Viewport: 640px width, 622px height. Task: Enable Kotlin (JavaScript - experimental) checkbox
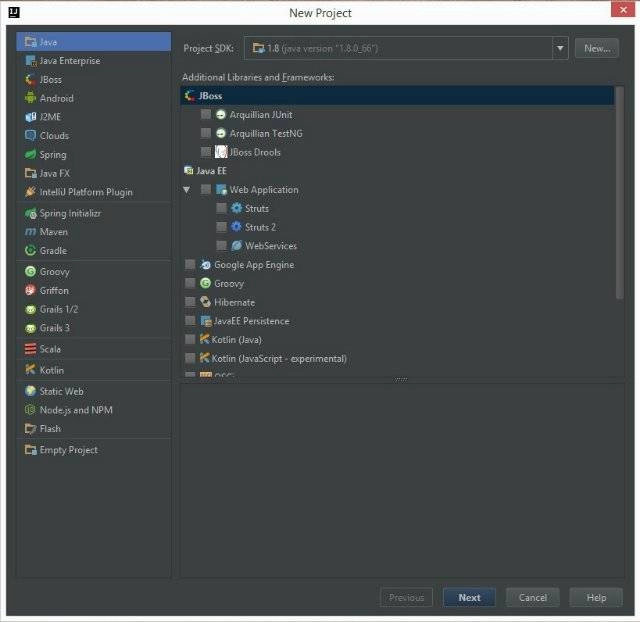click(190, 358)
